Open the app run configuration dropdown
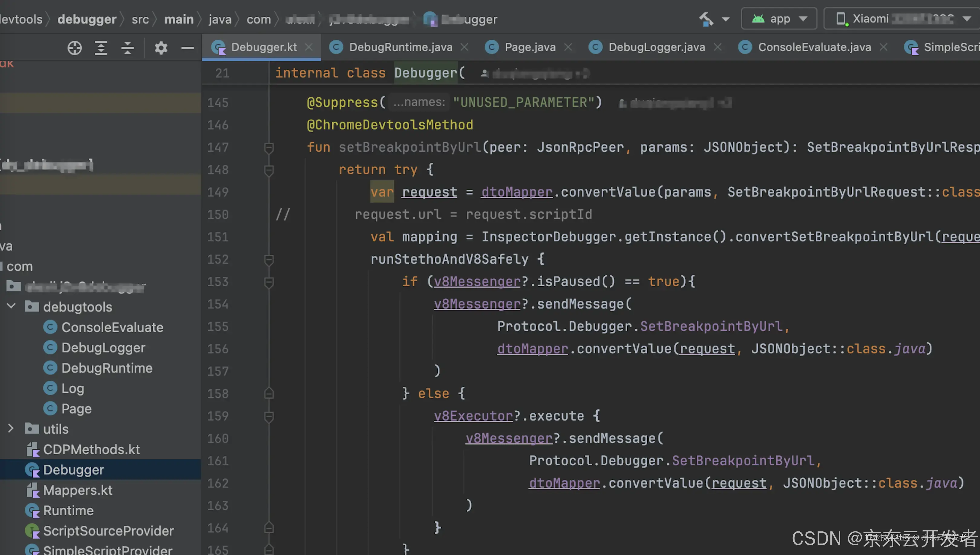 tap(779, 18)
